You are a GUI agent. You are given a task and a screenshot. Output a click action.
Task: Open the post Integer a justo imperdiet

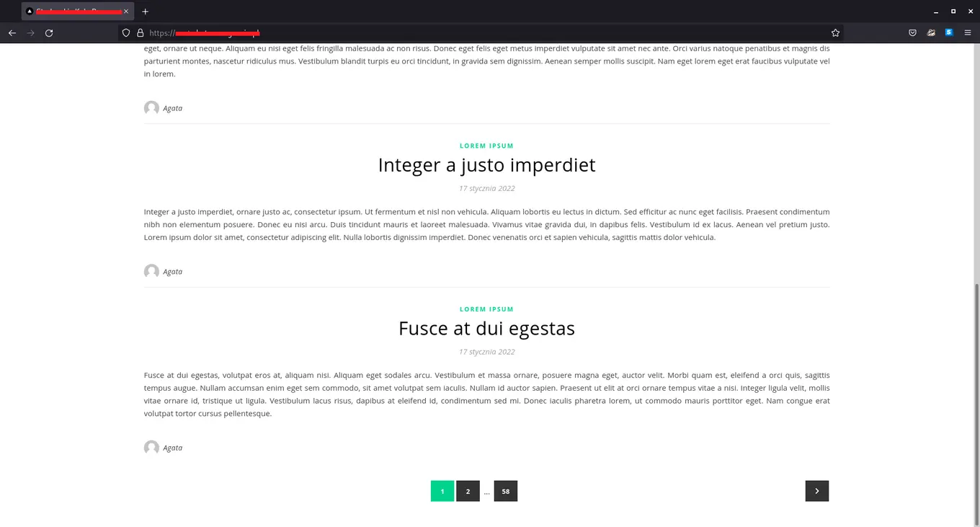click(486, 164)
